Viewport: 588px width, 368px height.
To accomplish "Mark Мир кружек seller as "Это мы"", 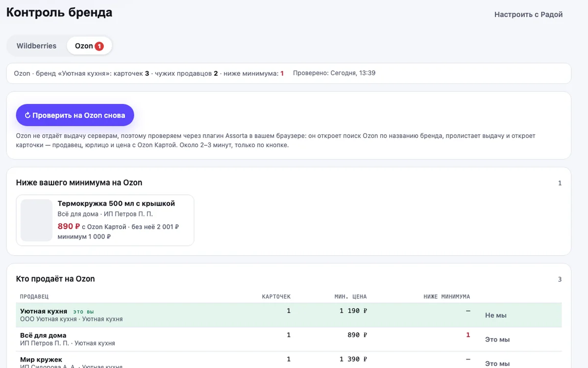I will click(497, 364).
